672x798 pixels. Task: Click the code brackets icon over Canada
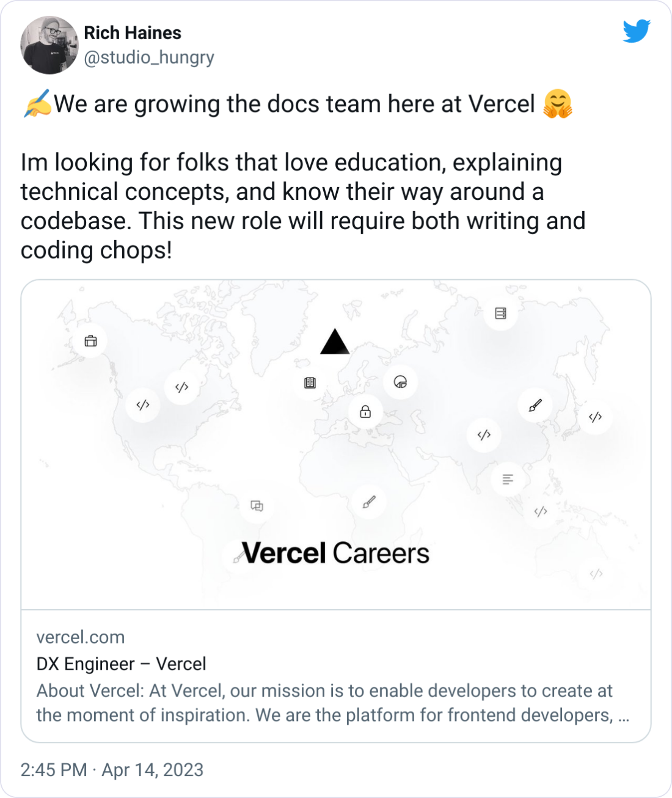point(181,386)
